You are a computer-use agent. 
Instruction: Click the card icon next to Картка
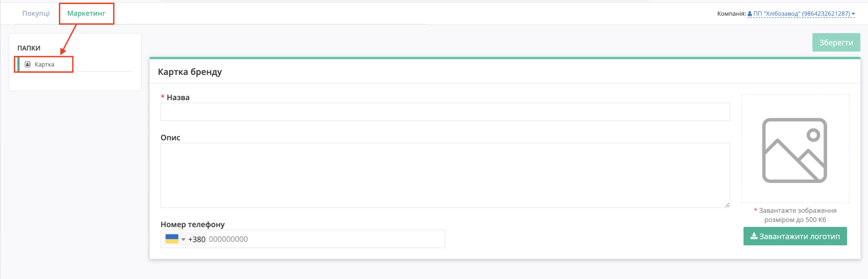(x=28, y=65)
